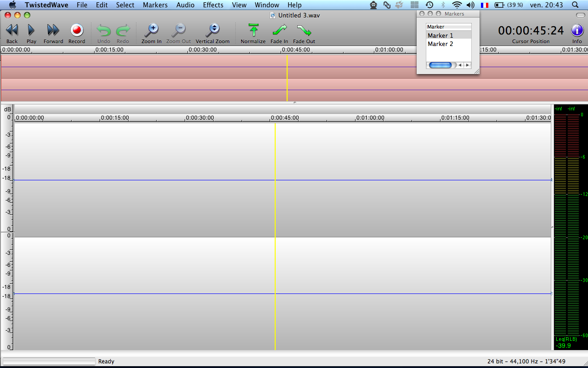Click the Marker column header

[x=448, y=27]
